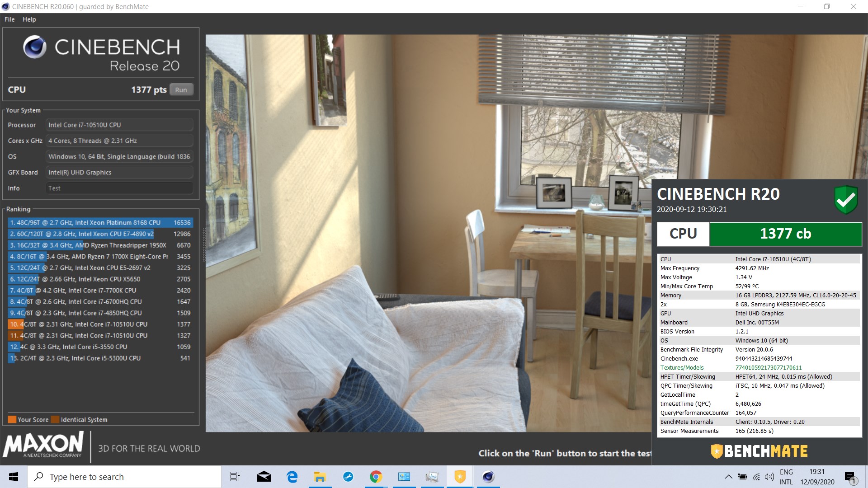Screen dimensions: 868x488
Task: Select the GFX Board field Intel(R) UHD Graphics
Action: [119, 172]
